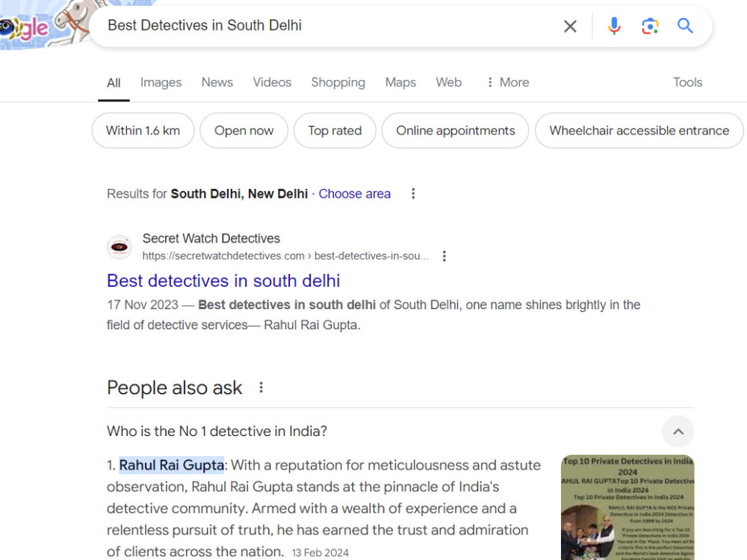This screenshot has width=747, height=560.
Task: Switch to the Shopping tab
Action: (x=338, y=82)
